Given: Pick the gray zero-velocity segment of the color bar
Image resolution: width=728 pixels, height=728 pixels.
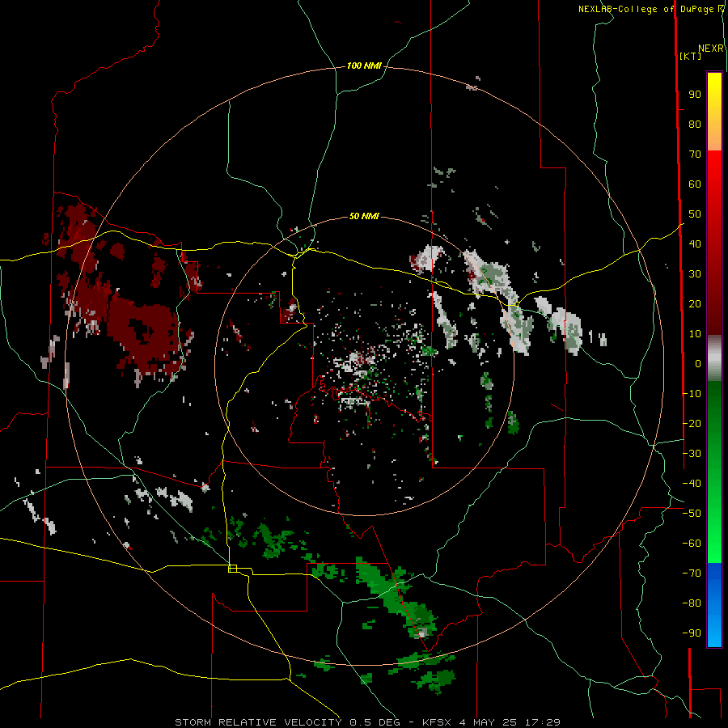Looking at the screenshot, I should point(714,358).
